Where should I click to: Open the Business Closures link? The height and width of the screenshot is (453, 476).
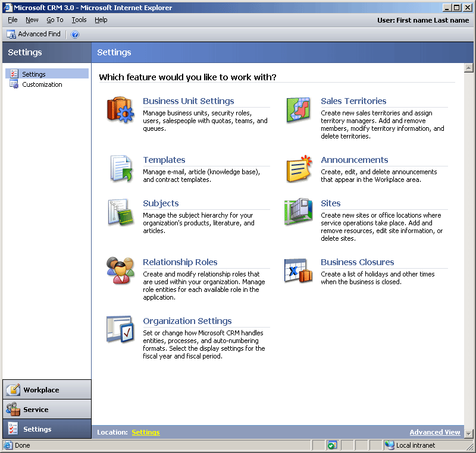tap(358, 262)
